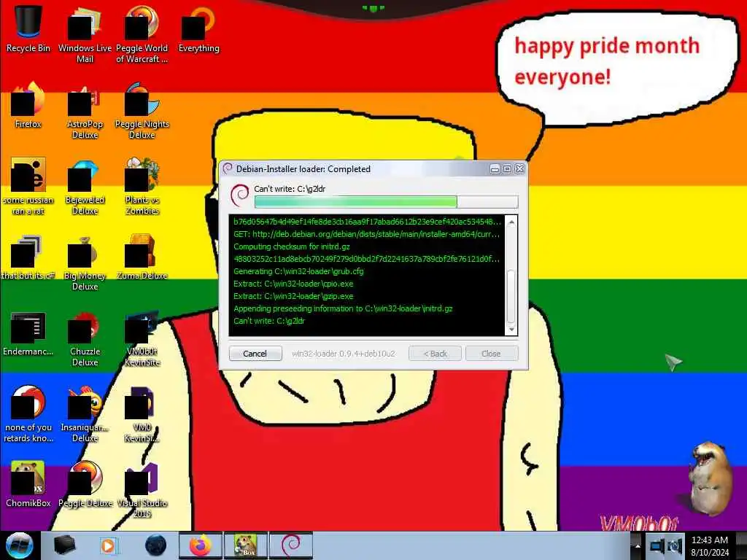Click the log scrollbar down arrow
Viewport: 747px width, 560px height.
point(511,330)
